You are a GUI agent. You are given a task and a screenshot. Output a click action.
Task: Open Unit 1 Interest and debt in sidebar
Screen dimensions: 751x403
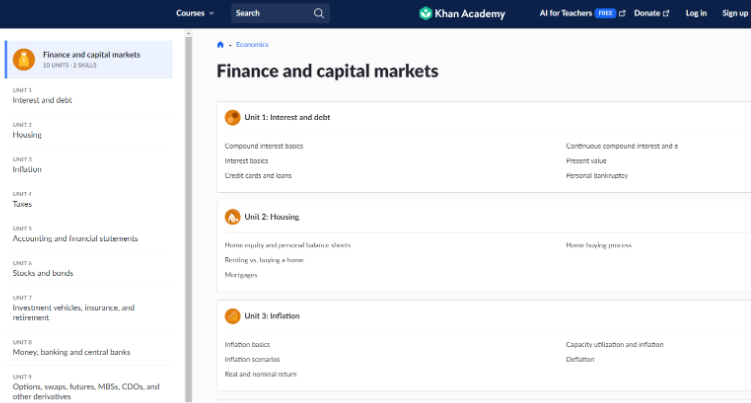pos(89,95)
